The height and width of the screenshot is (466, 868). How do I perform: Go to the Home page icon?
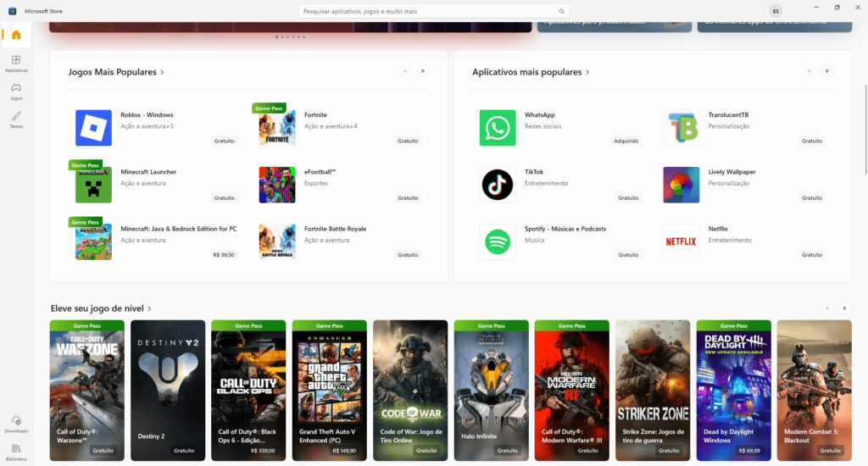[x=16, y=35]
